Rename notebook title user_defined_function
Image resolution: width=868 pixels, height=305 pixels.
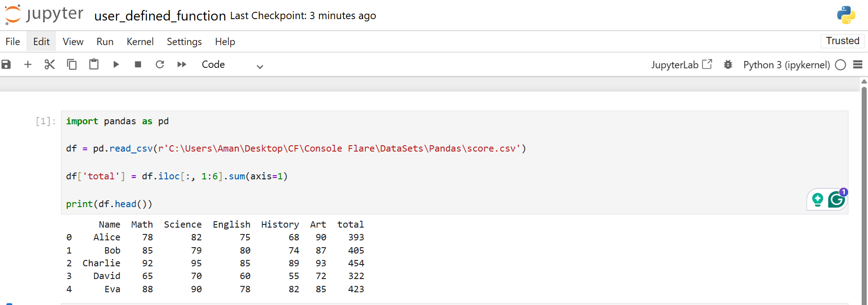[160, 16]
